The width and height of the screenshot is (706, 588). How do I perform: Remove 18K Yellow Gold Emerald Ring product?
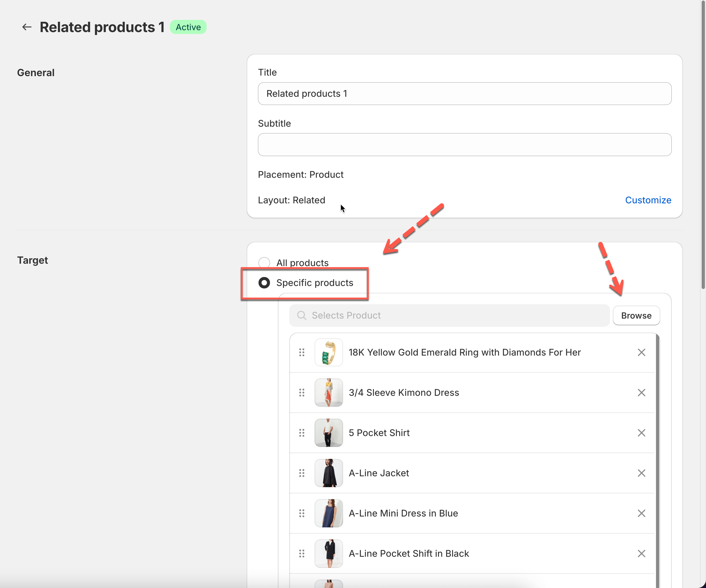point(641,352)
